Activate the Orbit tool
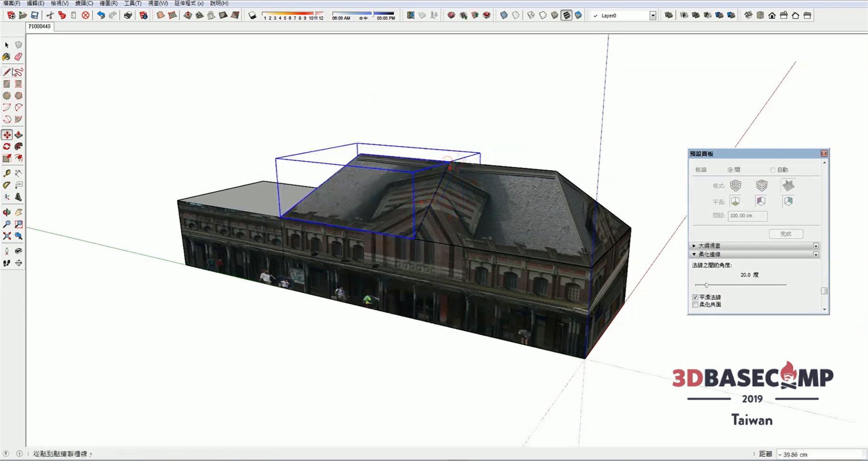Viewport: 868px width, 461px height. tap(7, 212)
